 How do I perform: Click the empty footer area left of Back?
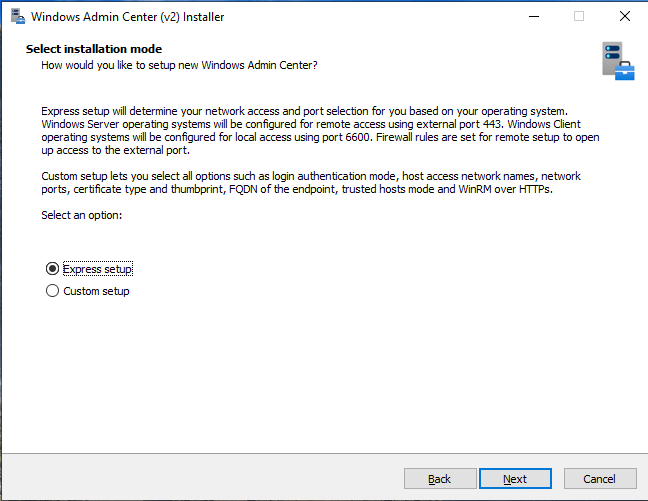pyautogui.click(x=200, y=479)
